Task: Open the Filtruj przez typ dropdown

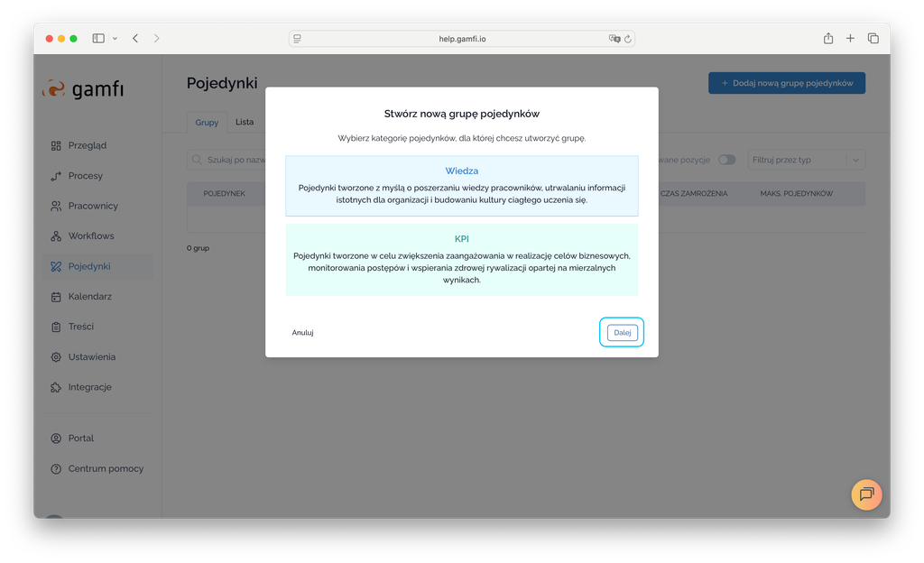Action: (x=807, y=160)
